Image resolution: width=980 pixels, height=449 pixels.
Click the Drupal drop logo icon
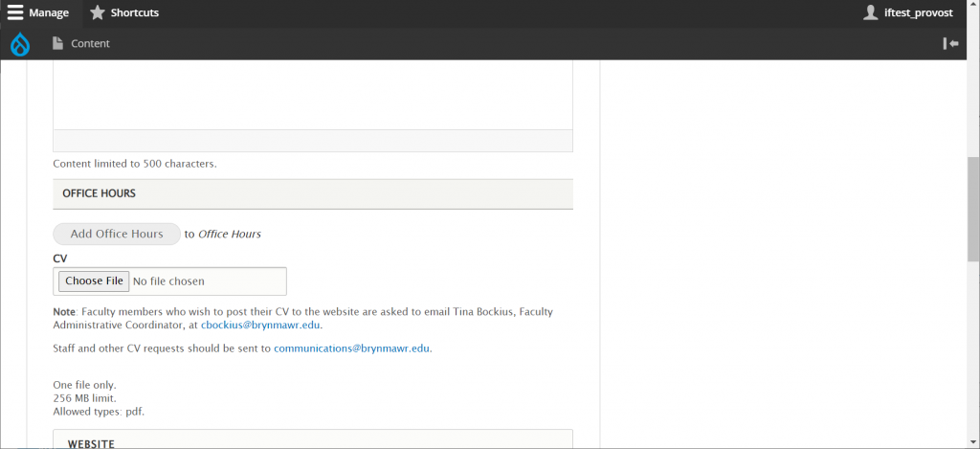pos(20,44)
